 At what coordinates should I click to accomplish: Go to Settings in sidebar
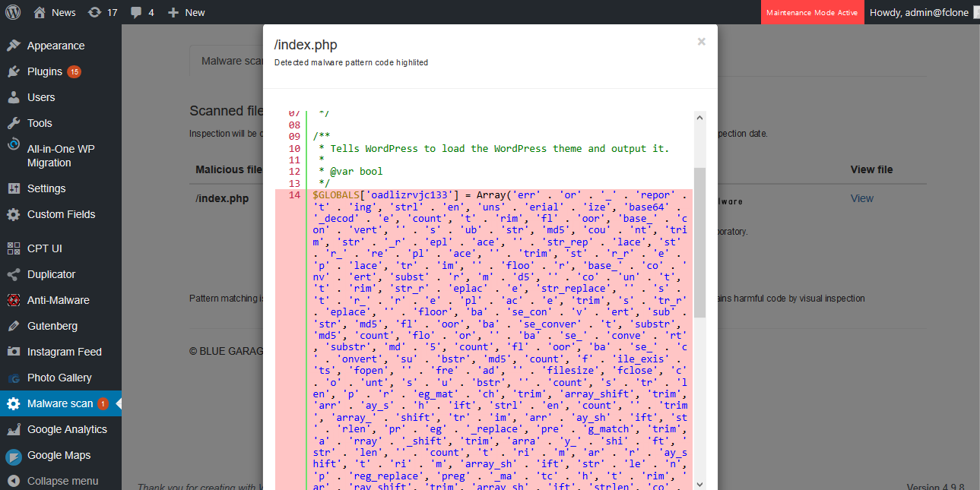click(46, 188)
